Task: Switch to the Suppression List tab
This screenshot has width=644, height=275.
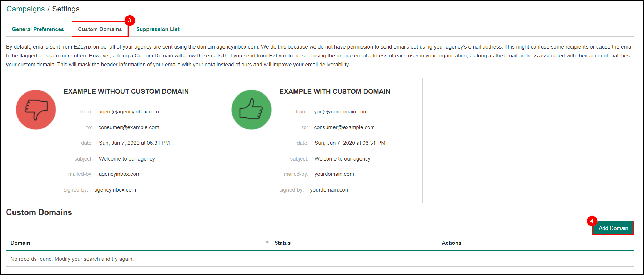Action: click(158, 29)
